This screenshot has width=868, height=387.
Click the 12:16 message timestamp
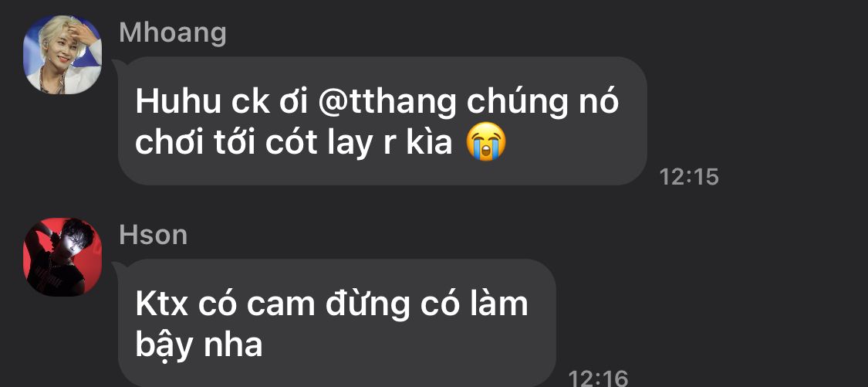coord(599,379)
